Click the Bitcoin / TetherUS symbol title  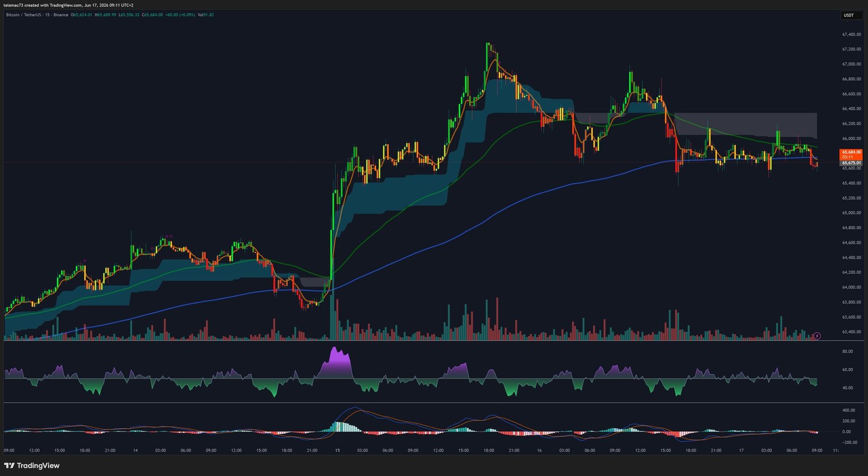pos(23,15)
